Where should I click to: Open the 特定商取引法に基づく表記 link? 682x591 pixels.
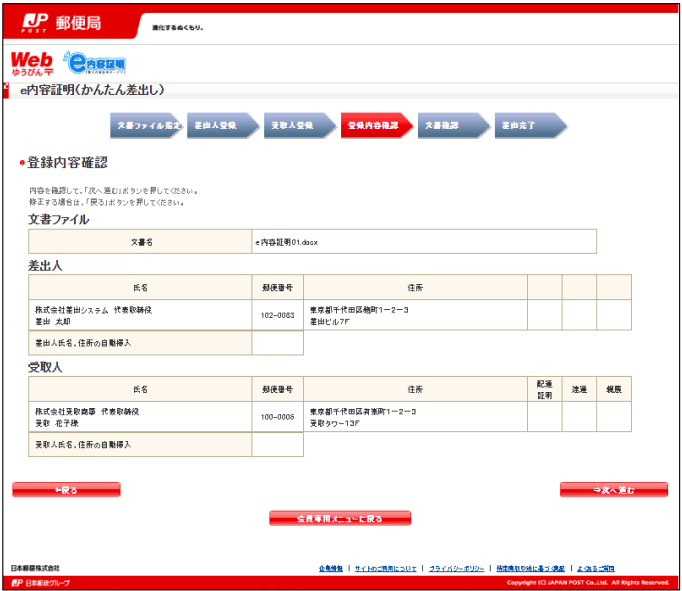coord(530,568)
